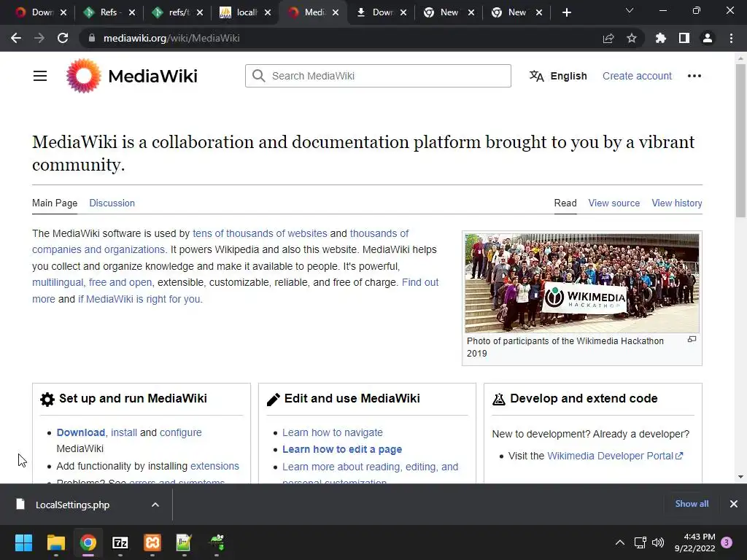Image resolution: width=747 pixels, height=560 pixels.
Task: Click the MediaWiki sunflower logo
Action: (x=84, y=76)
